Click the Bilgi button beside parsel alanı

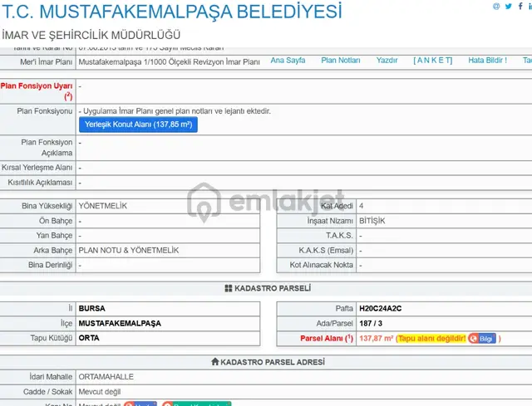coord(482,338)
